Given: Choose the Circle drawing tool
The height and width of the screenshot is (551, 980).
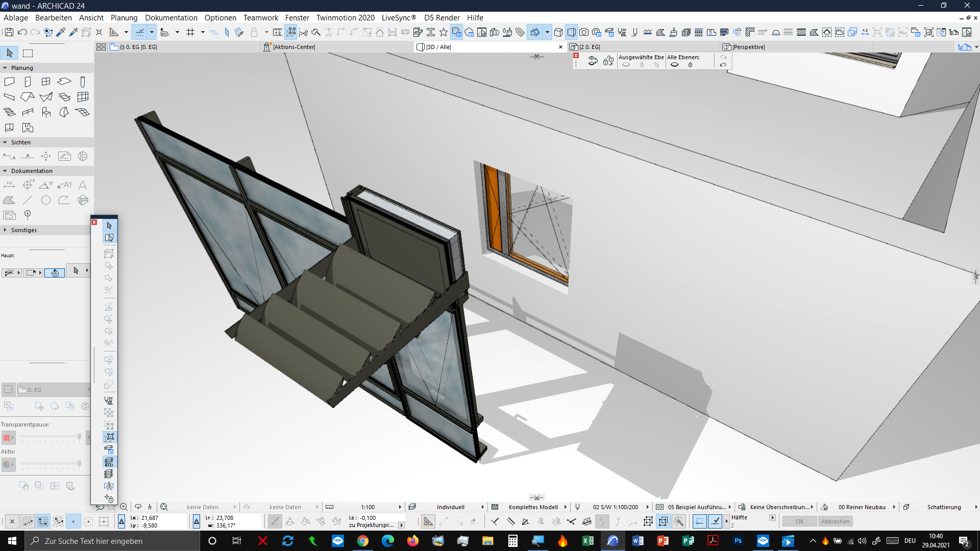Looking at the screenshot, I should tap(46, 200).
